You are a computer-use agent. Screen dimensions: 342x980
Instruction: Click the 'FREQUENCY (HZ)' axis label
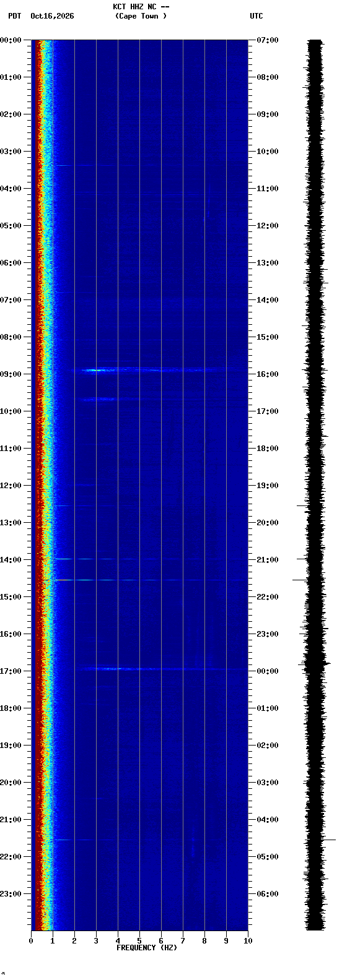tap(147, 948)
